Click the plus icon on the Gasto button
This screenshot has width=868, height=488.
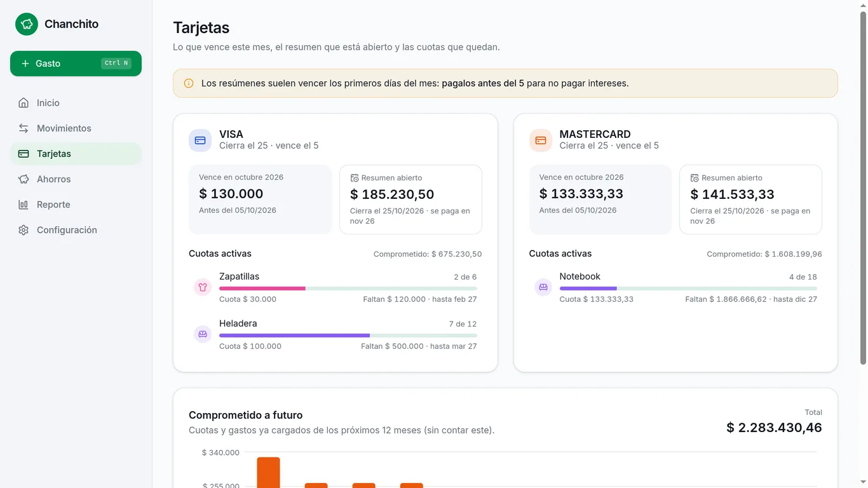[x=25, y=64]
